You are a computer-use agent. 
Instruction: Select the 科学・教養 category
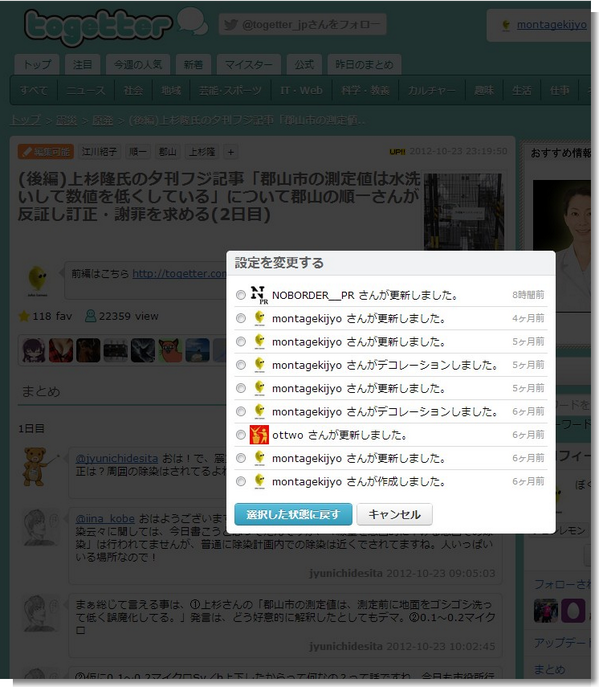pyautogui.click(x=365, y=90)
